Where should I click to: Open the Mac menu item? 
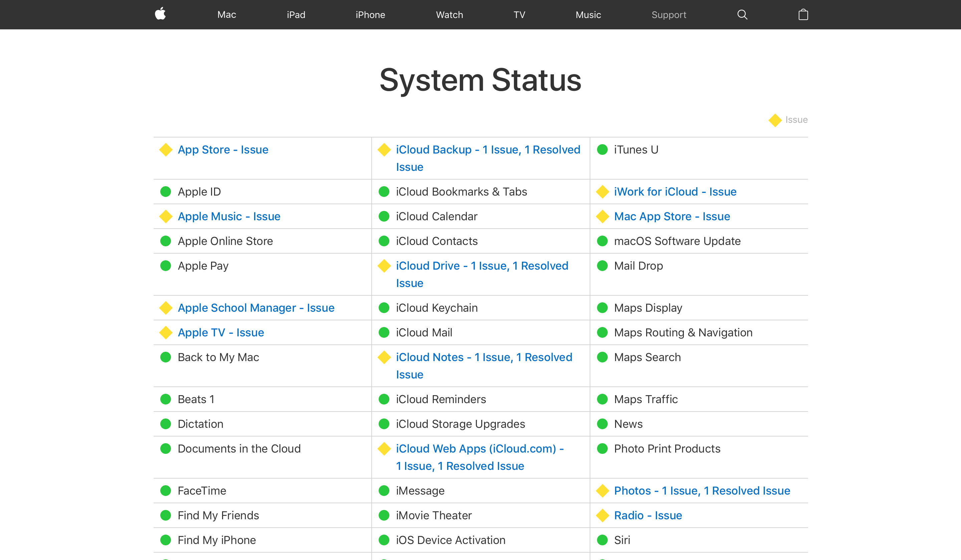226,14
